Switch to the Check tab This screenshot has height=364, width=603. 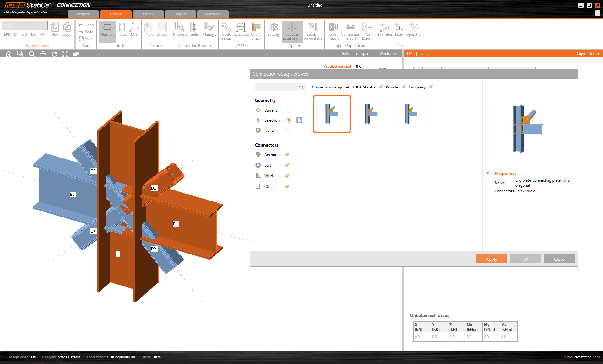coord(148,14)
